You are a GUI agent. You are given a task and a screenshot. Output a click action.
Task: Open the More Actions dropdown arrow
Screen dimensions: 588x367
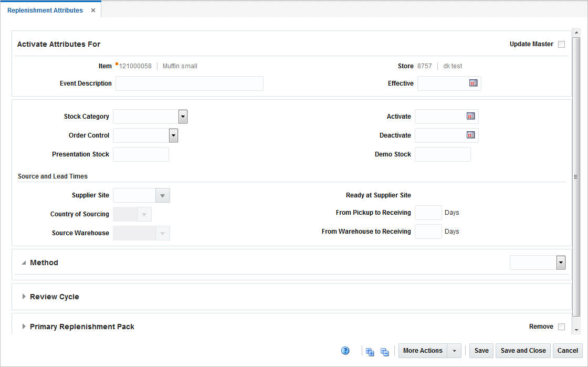(454, 350)
